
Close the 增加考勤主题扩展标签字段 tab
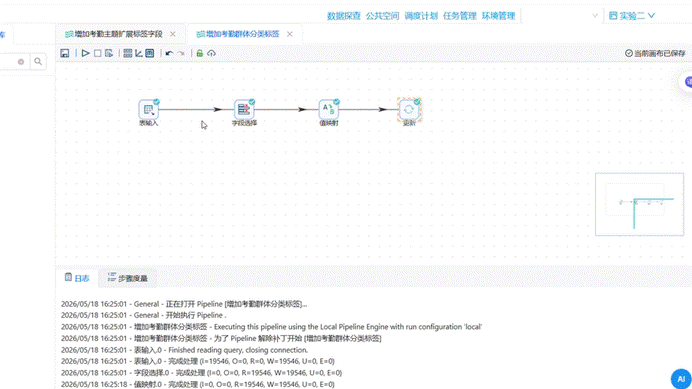coord(173,34)
